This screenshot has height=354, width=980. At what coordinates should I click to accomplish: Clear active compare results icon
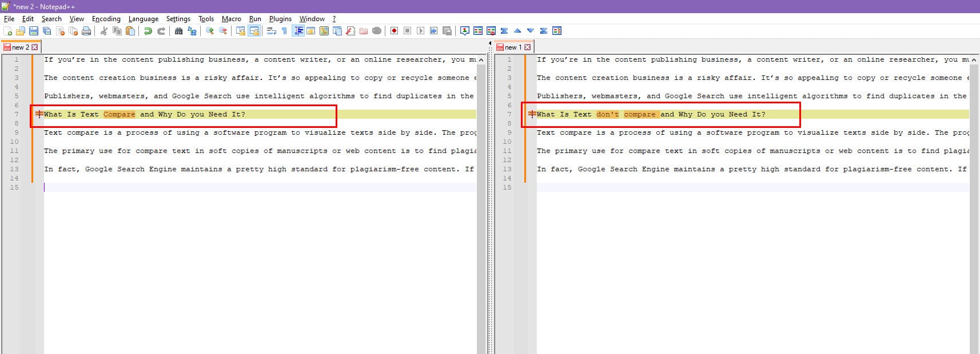tap(491, 31)
